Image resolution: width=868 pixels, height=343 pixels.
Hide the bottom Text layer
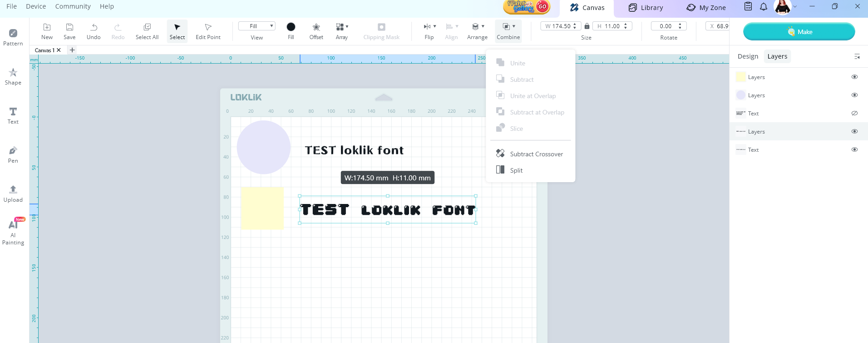point(854,150)
